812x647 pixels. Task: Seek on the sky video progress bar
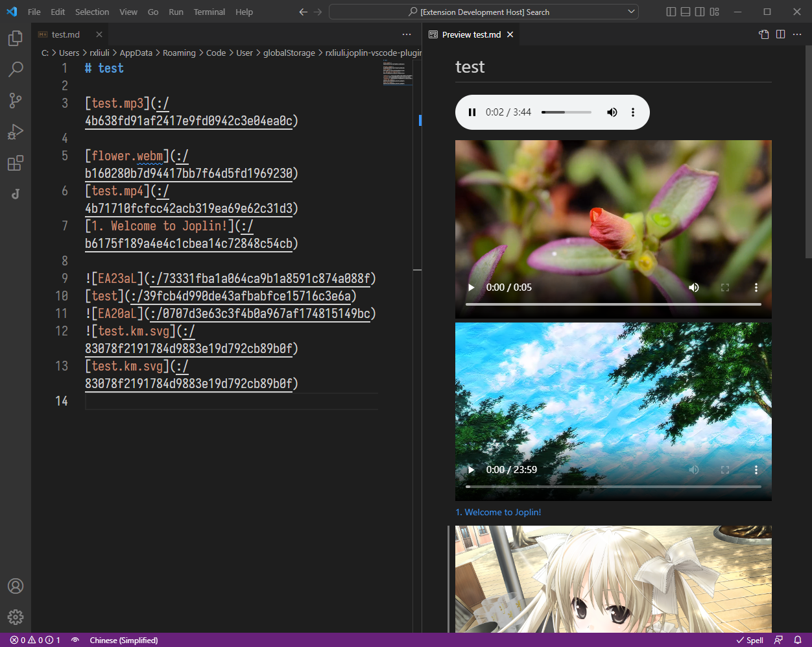click(x=614, y=486)
